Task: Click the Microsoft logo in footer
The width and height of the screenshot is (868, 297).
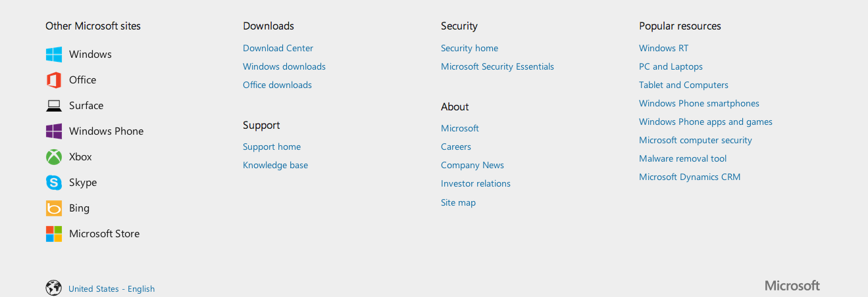Action: [792, 286]
